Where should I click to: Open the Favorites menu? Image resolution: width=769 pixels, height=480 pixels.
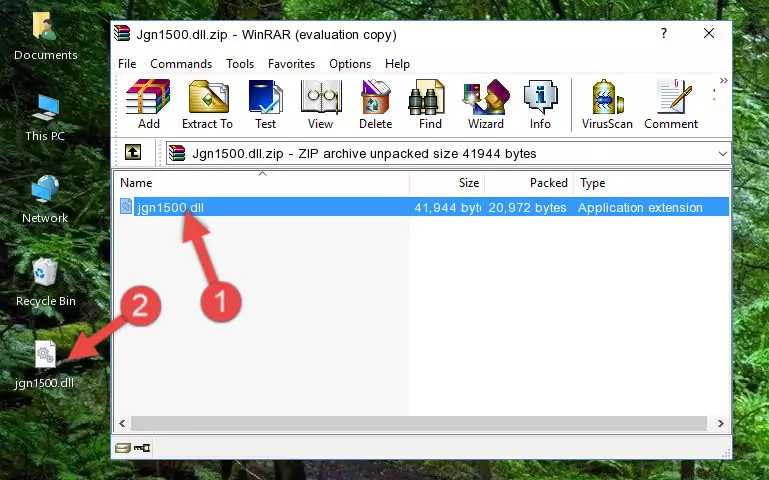(x=291, y=64)
